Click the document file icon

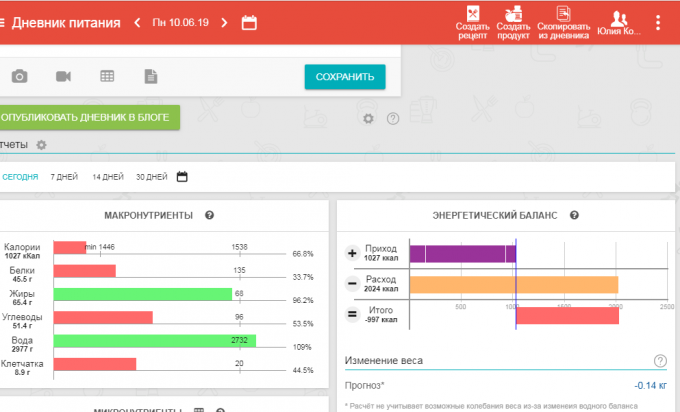pyautogui.click(x=150, y=76)
